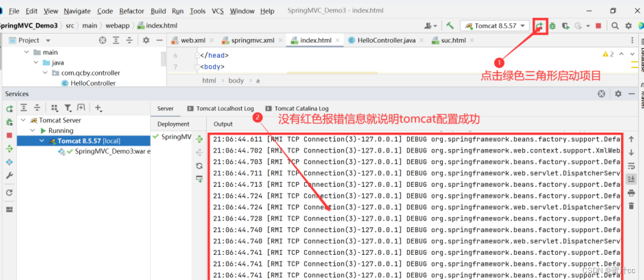Toggle soft-wrap in Output console
644x280 pixels.
click(631, 166)
